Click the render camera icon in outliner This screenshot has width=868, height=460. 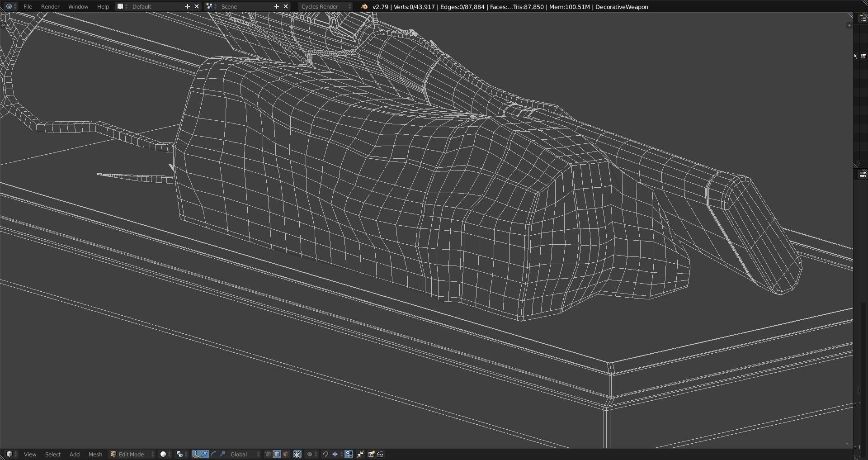click(x=863, y=56)
